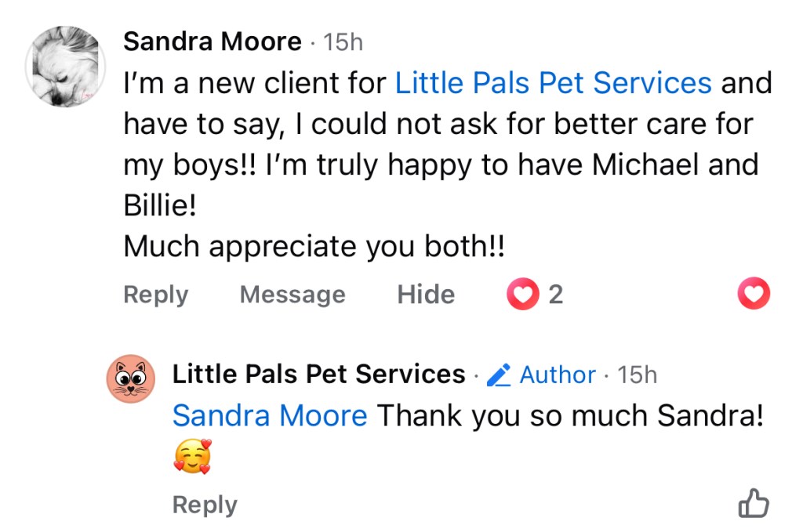This screenshot has width=803, height=532.
Task: Toggle the love reaction on Sandra's comment
Action: pyautogui.click(x=754, y=295)
